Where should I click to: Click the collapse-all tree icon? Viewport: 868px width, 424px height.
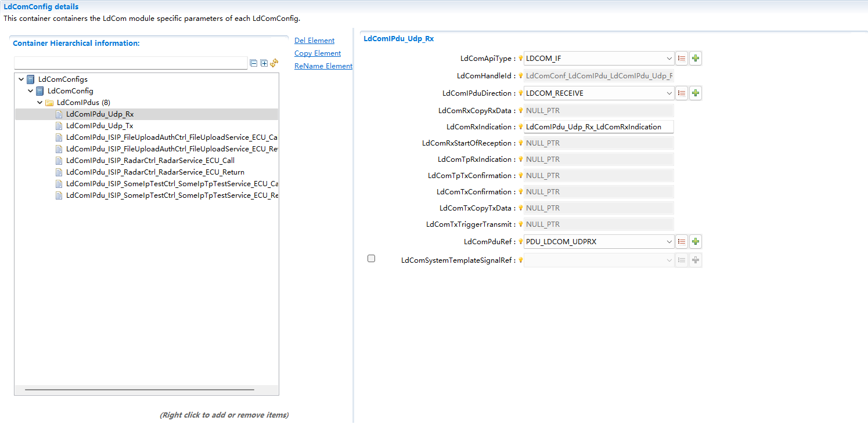(x=254, y=63)
